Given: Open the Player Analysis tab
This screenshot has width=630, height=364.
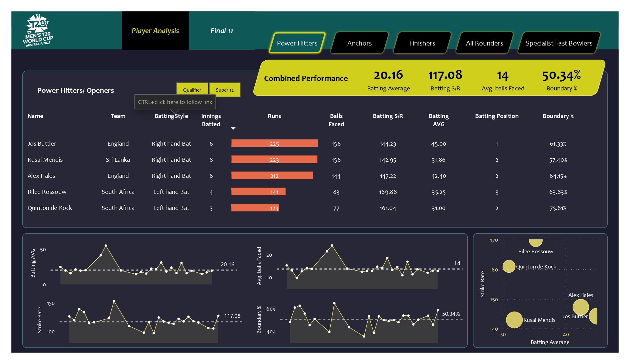Looking at the screenshot, I should [155, 31].
